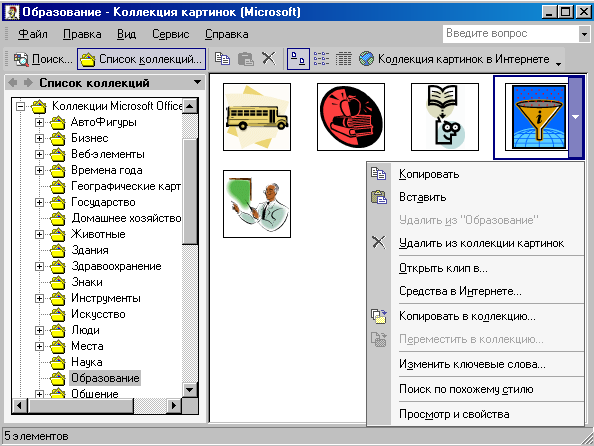The image size is (594, 446).
Task: Expand the Веб-элементы folder
Action: 39,154
